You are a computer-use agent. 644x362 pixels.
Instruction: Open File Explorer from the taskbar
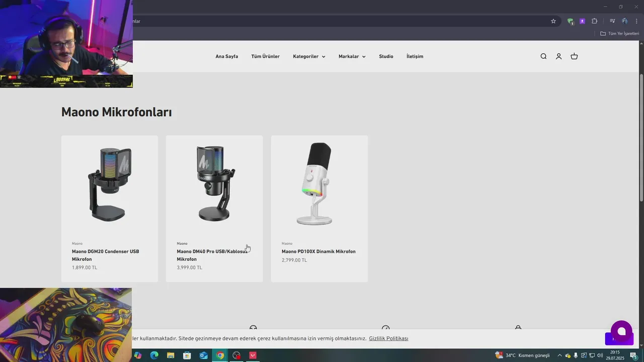point(171,355)
